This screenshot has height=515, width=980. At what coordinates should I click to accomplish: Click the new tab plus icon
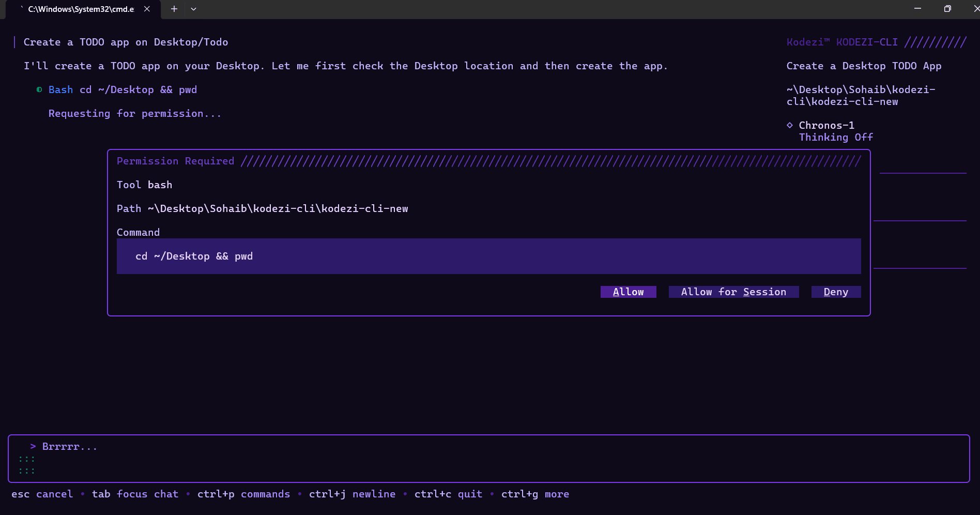174,9
